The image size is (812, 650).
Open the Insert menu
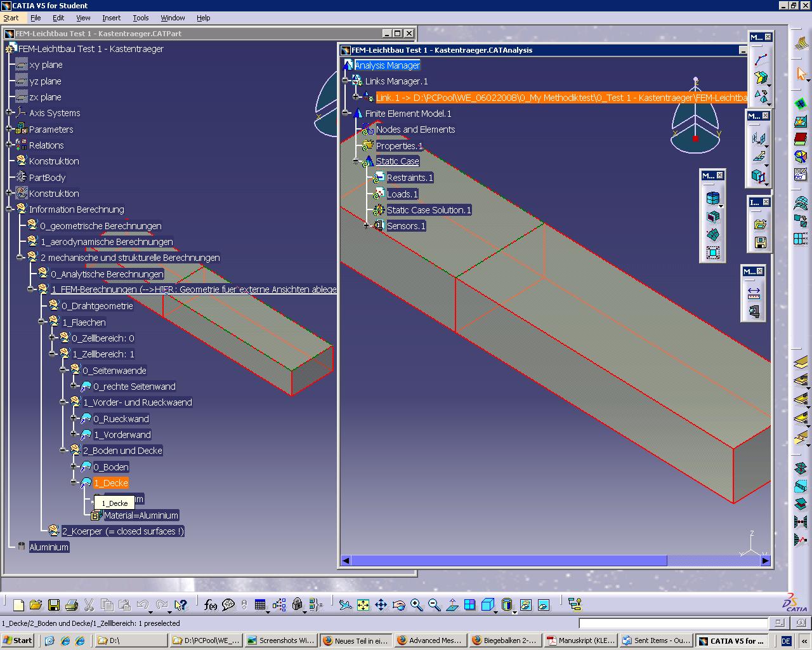(111, 18)
